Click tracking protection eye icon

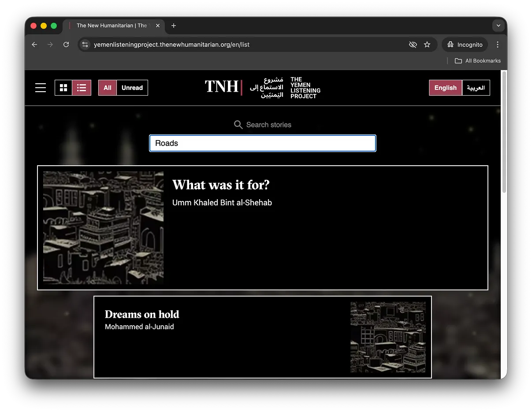point(413,45)
